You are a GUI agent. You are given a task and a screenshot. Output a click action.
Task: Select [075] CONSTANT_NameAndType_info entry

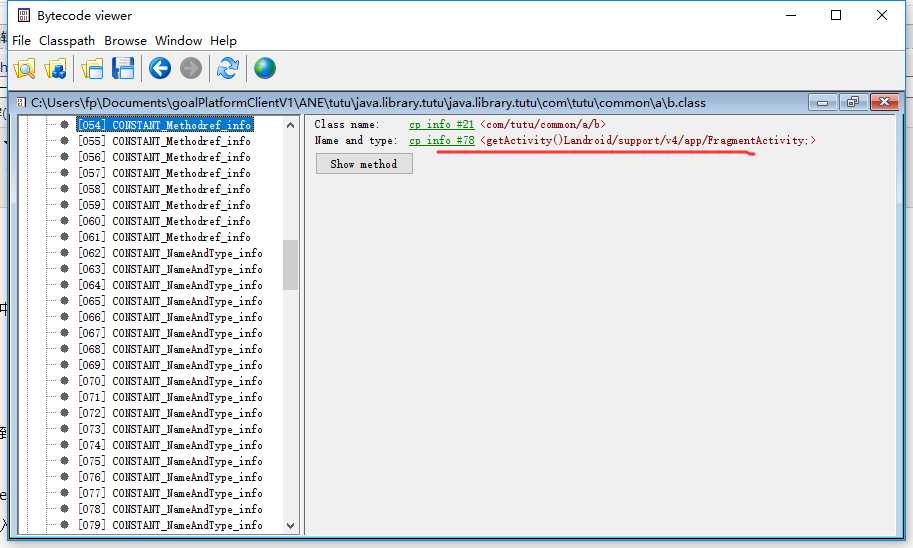point(171,461)
